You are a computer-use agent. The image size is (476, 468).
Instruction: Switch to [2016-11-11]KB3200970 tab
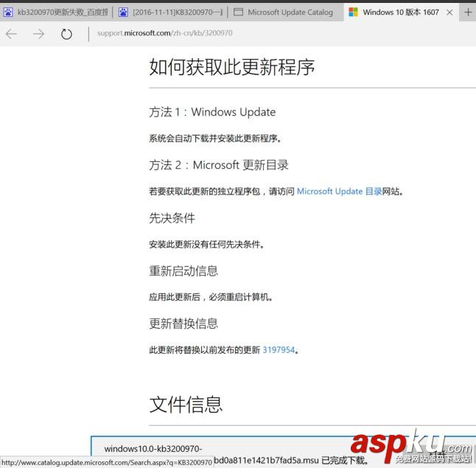click(x=170, y=12)
